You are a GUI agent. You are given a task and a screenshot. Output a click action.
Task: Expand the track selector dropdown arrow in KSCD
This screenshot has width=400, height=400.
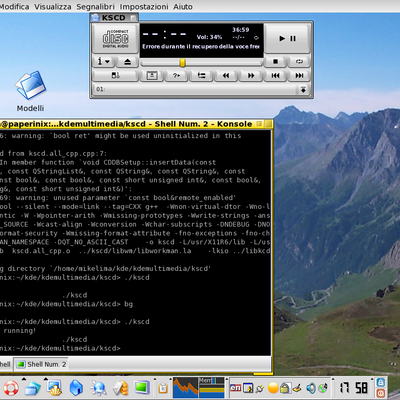tap(303, 90)
